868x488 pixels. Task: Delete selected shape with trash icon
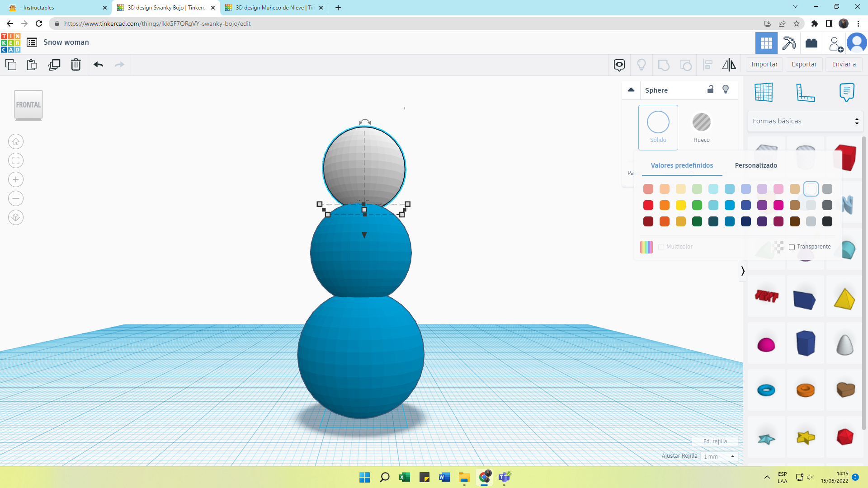(76, 65)
